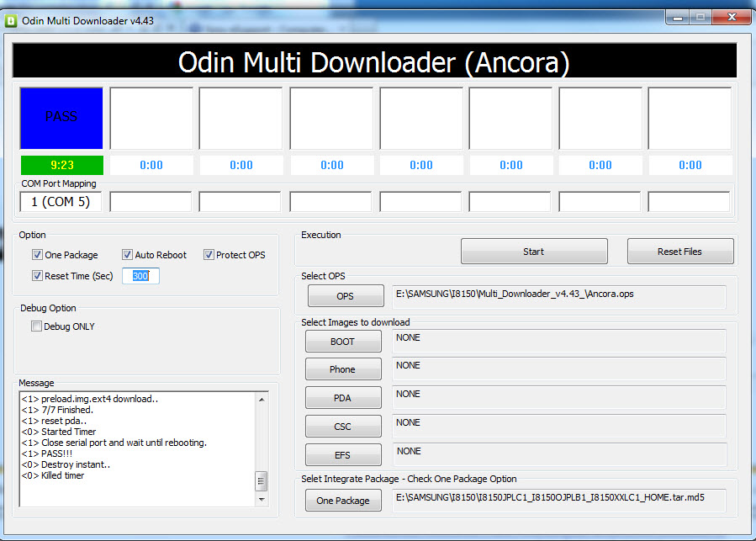Click the Odin app icon in title bar
756x541 pixels.
coord(11,21)
